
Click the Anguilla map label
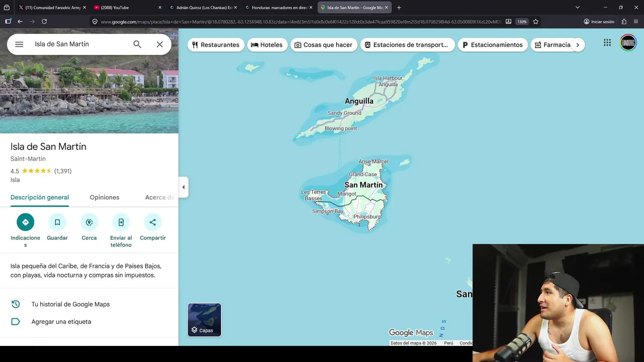(x=359, y=101)
